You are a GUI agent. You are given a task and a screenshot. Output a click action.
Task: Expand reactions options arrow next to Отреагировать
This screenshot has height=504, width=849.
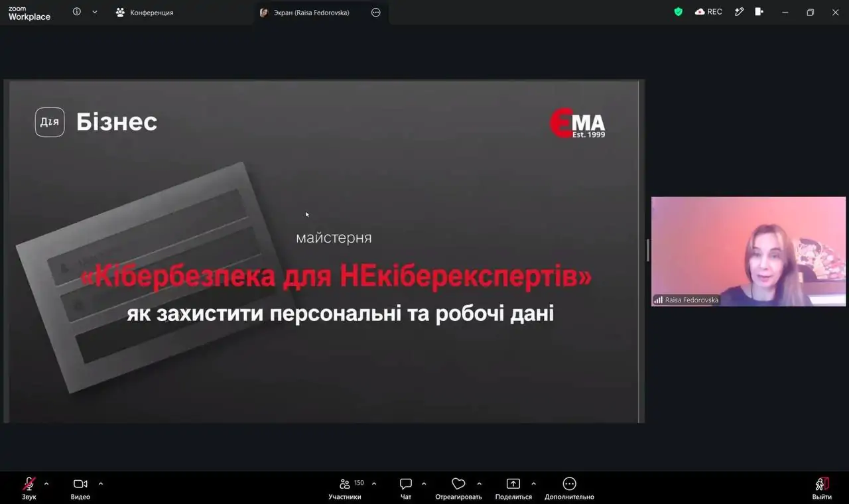click(480, 483)
